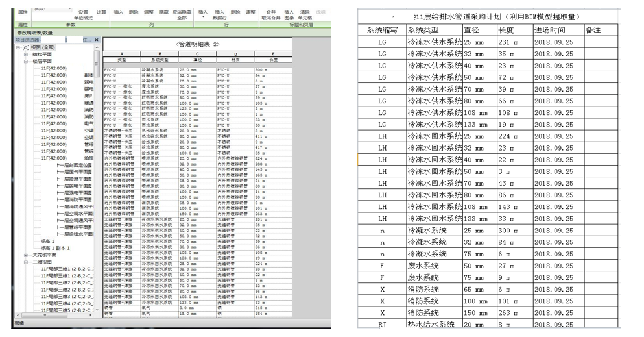Click 插入图像 ribbon button
The image size is (644, 337).
[x=289, y=15]
